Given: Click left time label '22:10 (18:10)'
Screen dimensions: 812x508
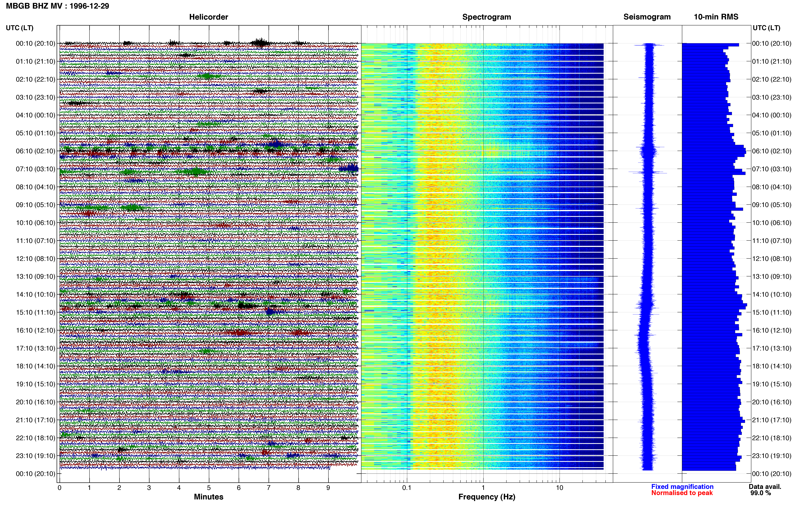Looking at the screenshot, I should pos(36,438).
